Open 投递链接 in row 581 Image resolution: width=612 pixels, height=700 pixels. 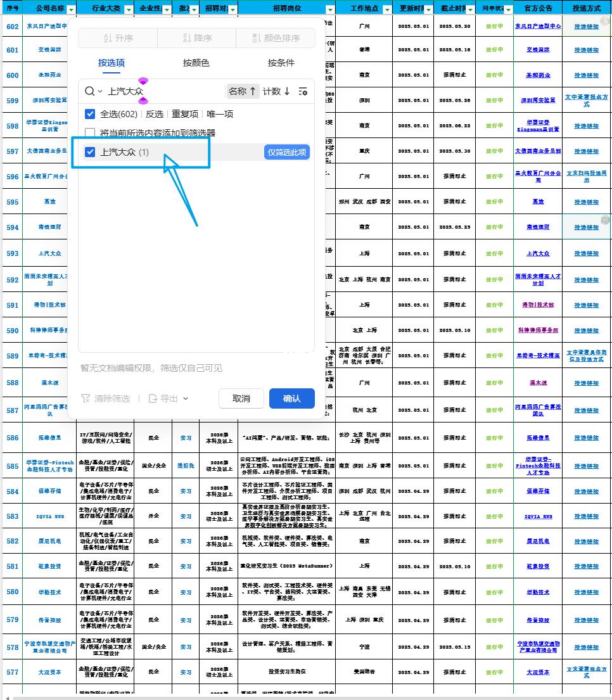click(x=586, y=566)
